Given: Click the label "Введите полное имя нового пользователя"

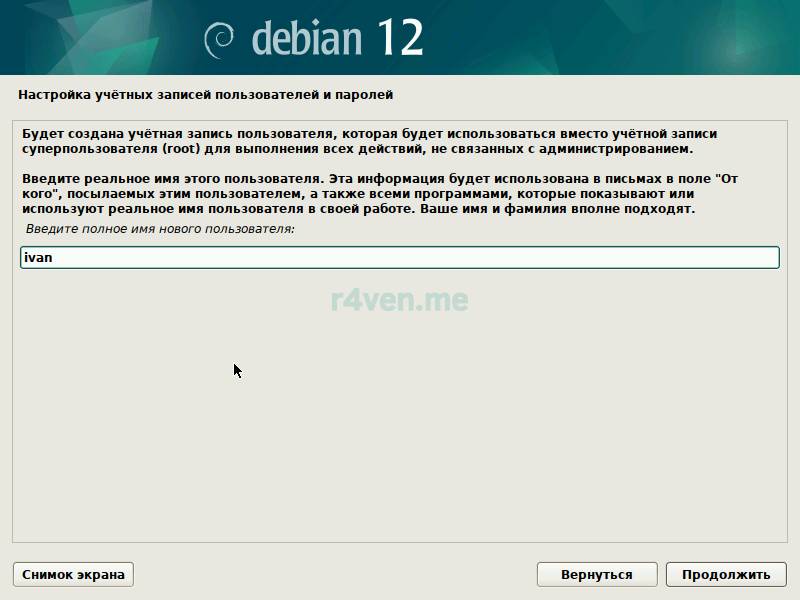Looking at the screenshot, I should [x=160, y=230].
